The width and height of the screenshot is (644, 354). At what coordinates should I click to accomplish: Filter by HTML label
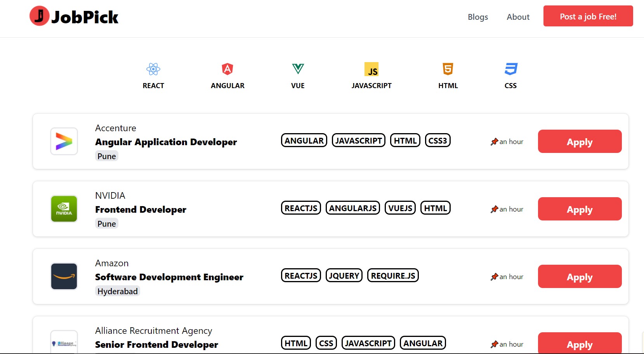pos(448,86)
